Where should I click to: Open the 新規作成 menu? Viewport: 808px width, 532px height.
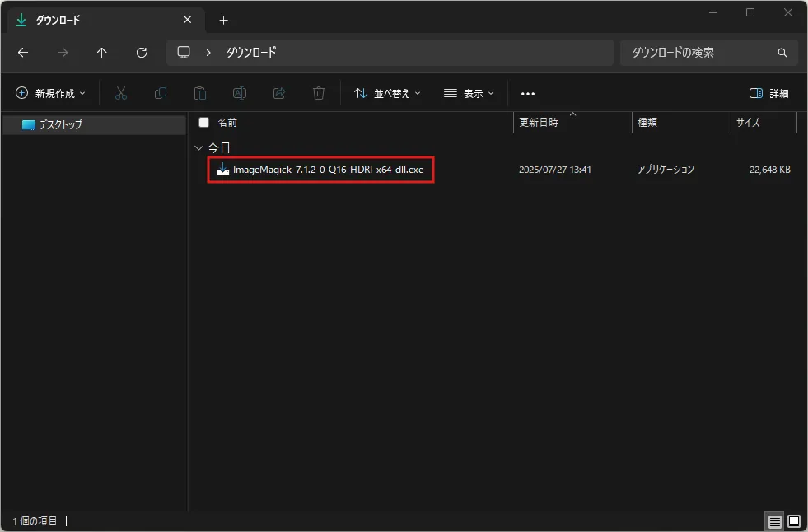pyautogui.click(x=50, y=93)
